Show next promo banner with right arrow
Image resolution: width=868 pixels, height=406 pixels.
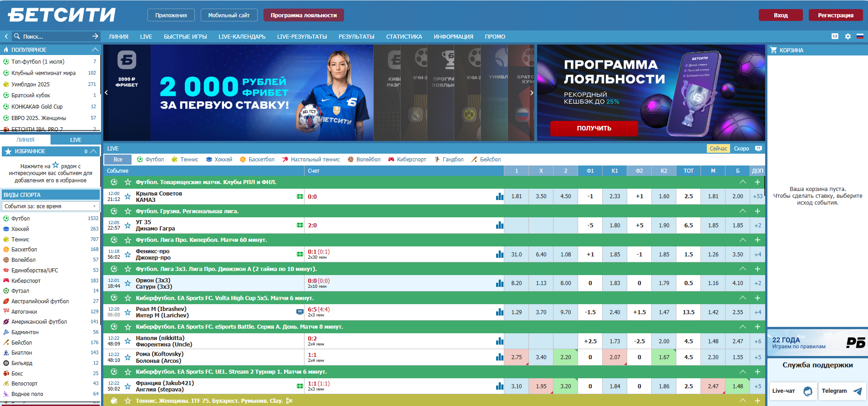coord(531,93)
